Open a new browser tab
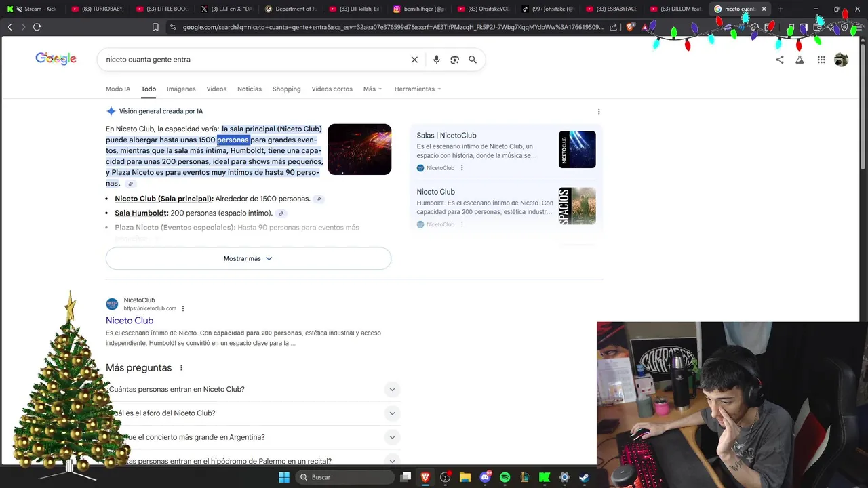The image size is (868, 488). tap(781, 9)
